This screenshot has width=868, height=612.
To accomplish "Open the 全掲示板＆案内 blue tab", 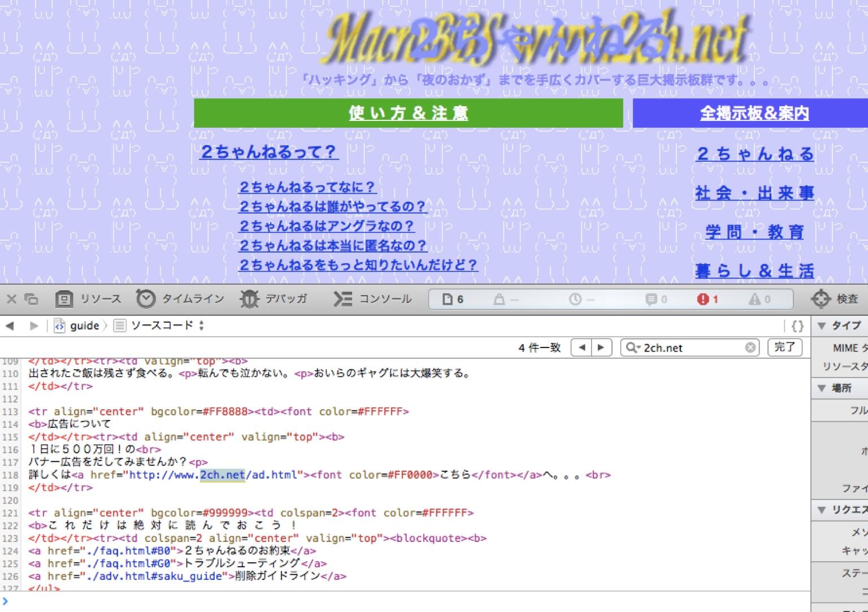I will (754, 113).
